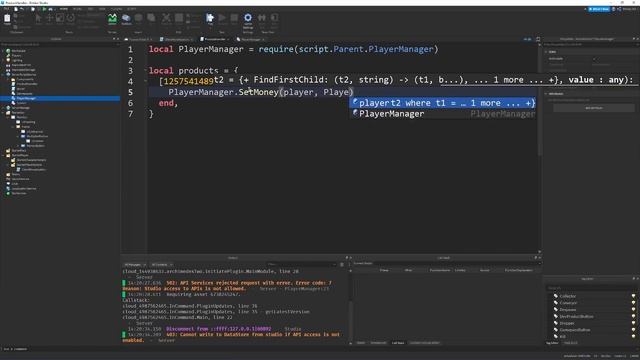Pick the 'PlayerManager' autocomplete suggestion
The height and width of the screenshot is (360, 640).
coord(443,114)
